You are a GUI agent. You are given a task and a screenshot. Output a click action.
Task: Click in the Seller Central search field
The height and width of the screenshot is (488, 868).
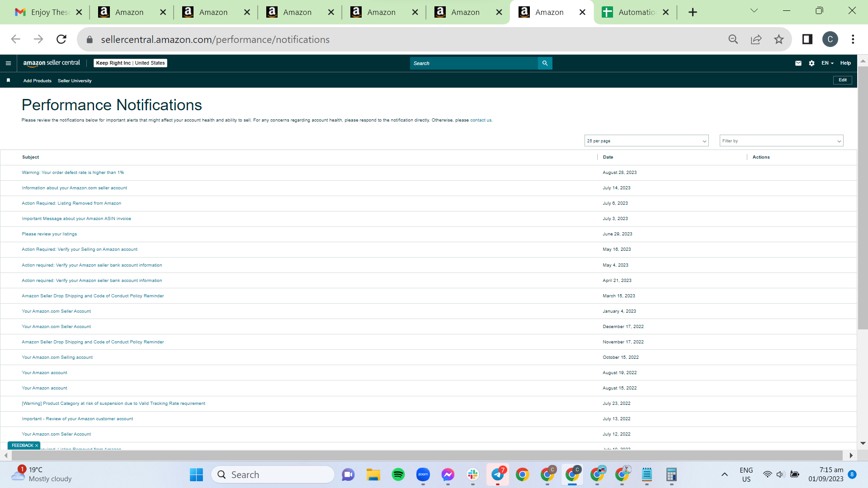pyautogui.click(x=474, y=63)
